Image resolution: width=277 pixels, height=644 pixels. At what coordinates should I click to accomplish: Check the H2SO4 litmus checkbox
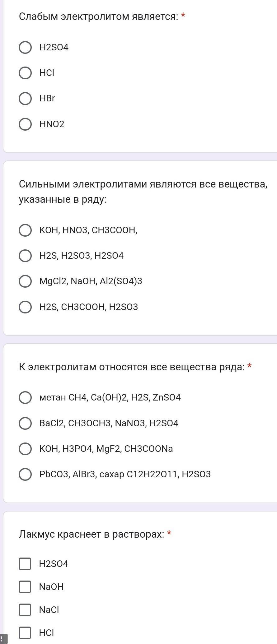(x=25, y=564)
